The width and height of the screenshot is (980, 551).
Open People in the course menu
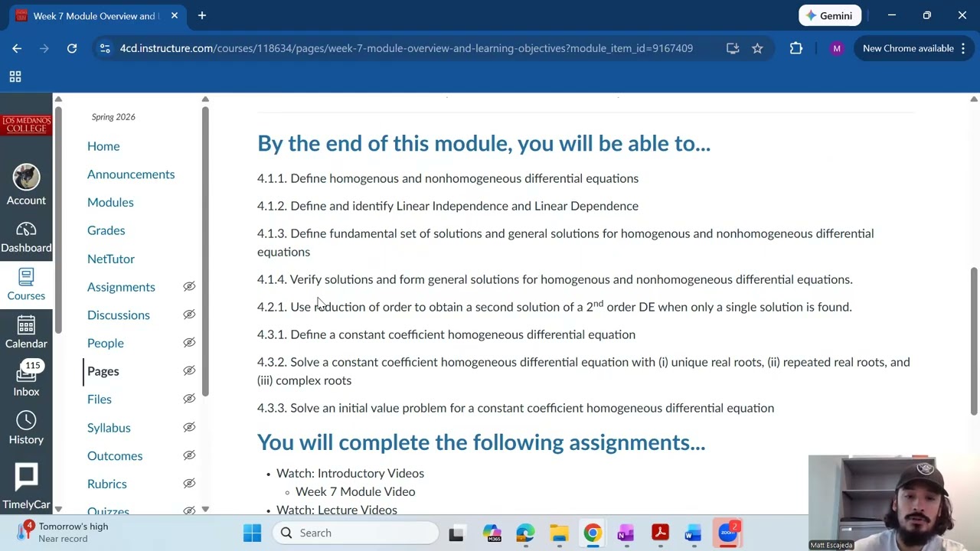click(106, 343)
